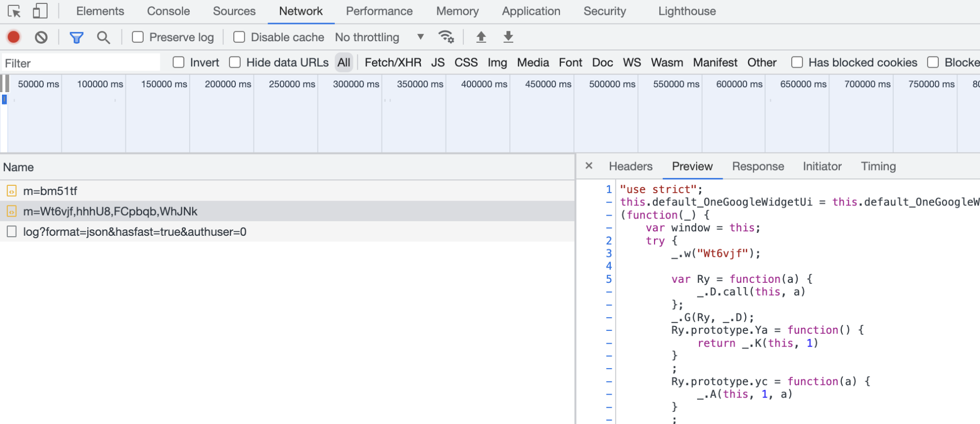Switch to the Console tab
The image size is (980, 424).
coord(168,11)
